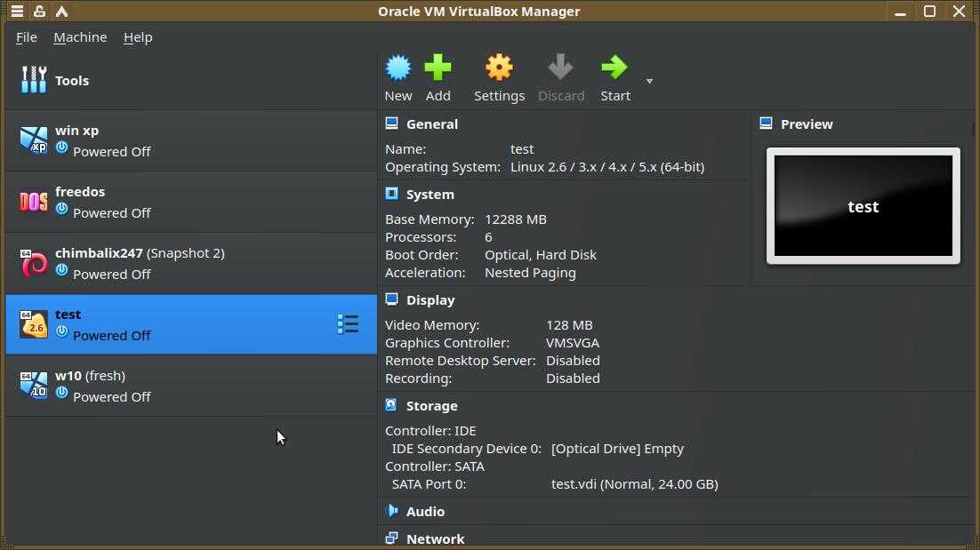Click the chimbalix247 power state icon
The height and width of the screenshot is (550, 980).
62,270
